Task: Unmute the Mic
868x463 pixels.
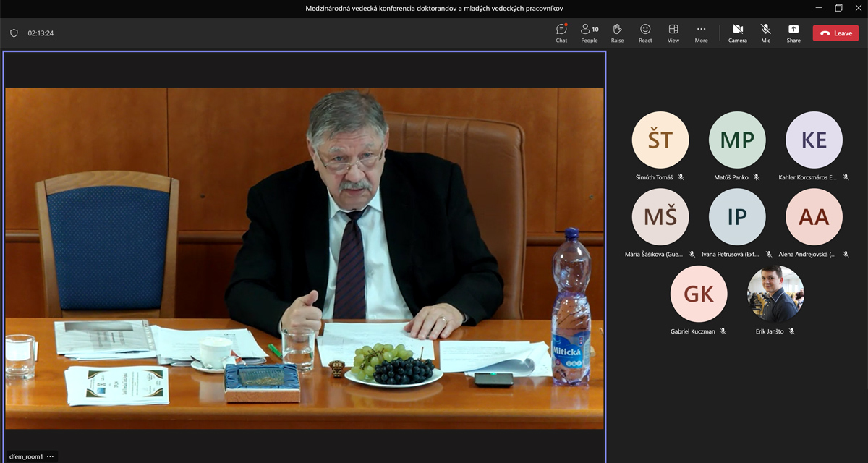Action: tap(765, 33)
